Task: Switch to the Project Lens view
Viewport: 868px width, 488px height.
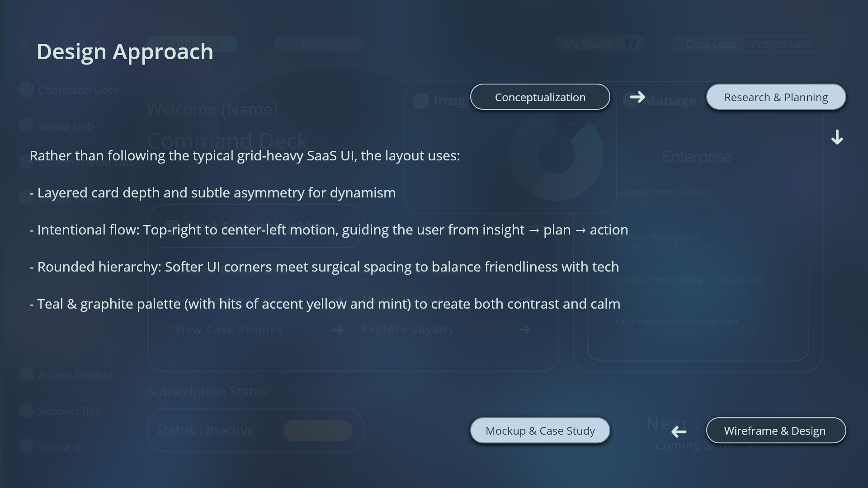Action: coord(782,44)
